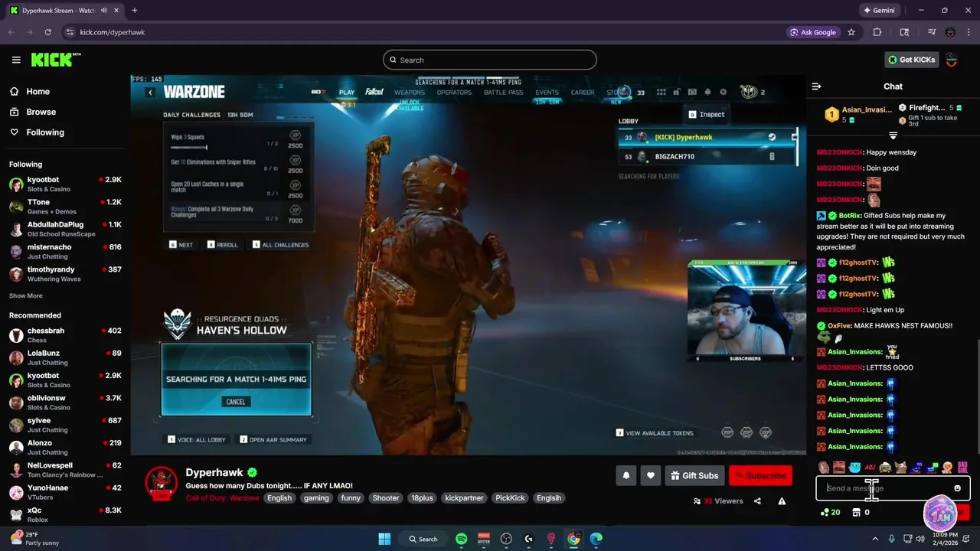Open oblivionsw recommended channel

(x=65, y=403)
